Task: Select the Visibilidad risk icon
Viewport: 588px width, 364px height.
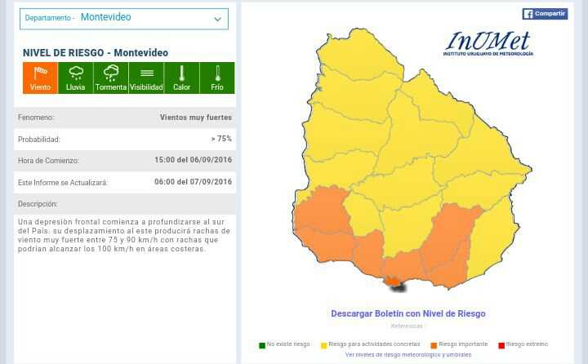Action: pos(146,78)
